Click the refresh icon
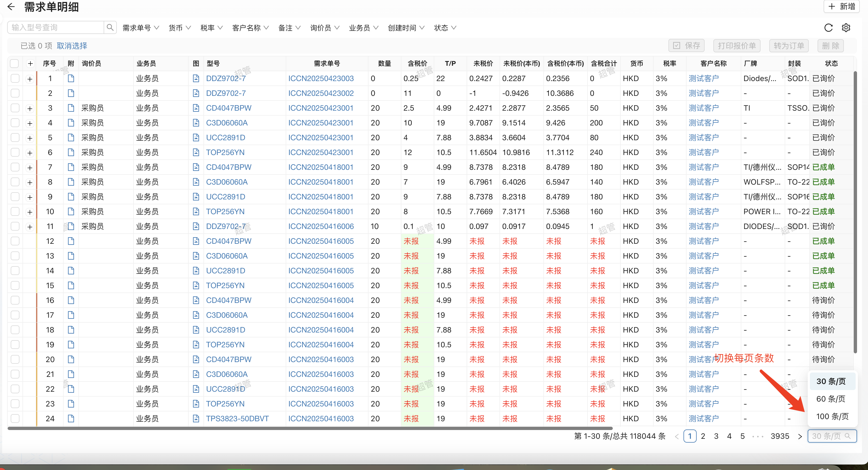Screen dimensions: 868x470 tap(828, 28)
